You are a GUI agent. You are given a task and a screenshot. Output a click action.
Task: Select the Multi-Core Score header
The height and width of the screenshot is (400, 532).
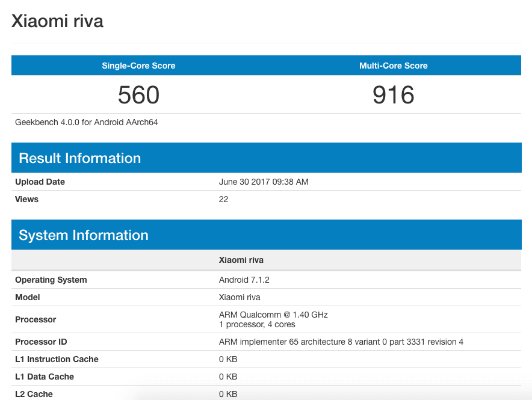coord(393,66)
